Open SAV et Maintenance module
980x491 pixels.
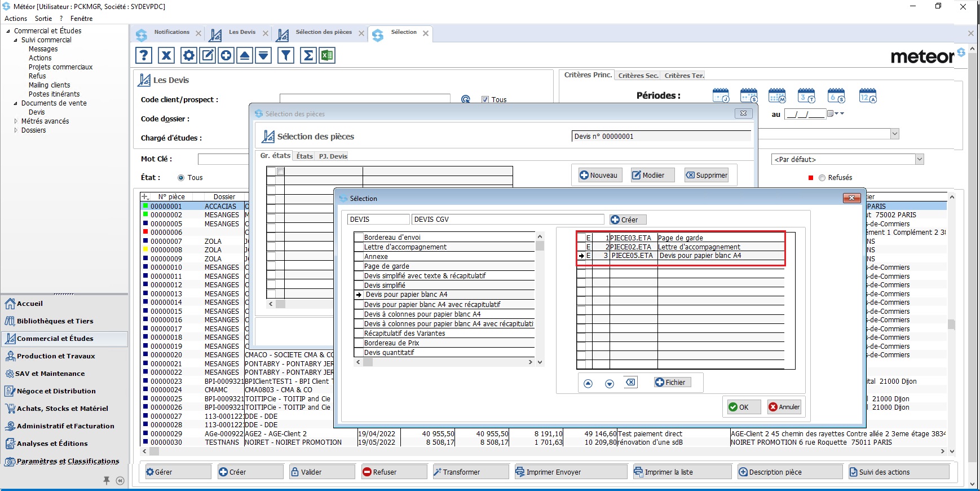pos(50,374)
